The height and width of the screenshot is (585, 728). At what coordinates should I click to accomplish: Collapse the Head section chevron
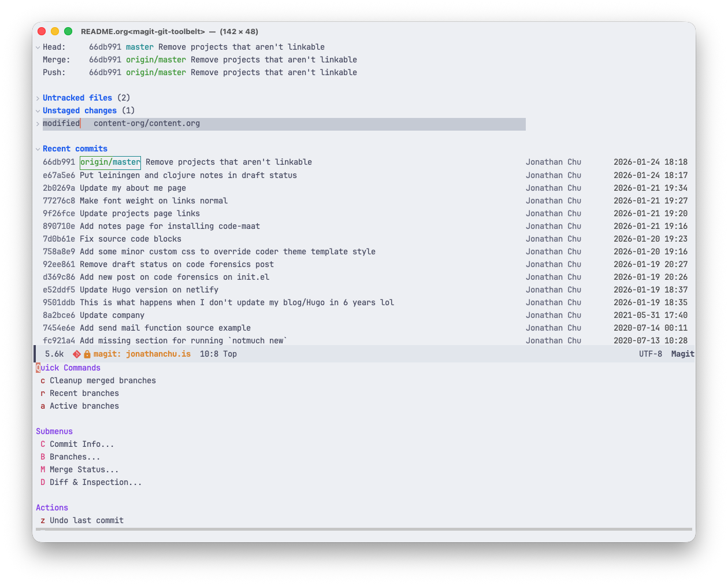(x=38, y=47)
